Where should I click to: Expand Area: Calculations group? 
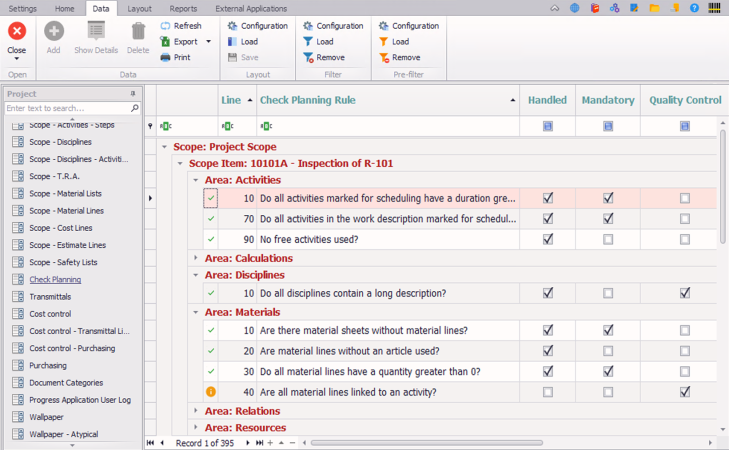(196, 258)
